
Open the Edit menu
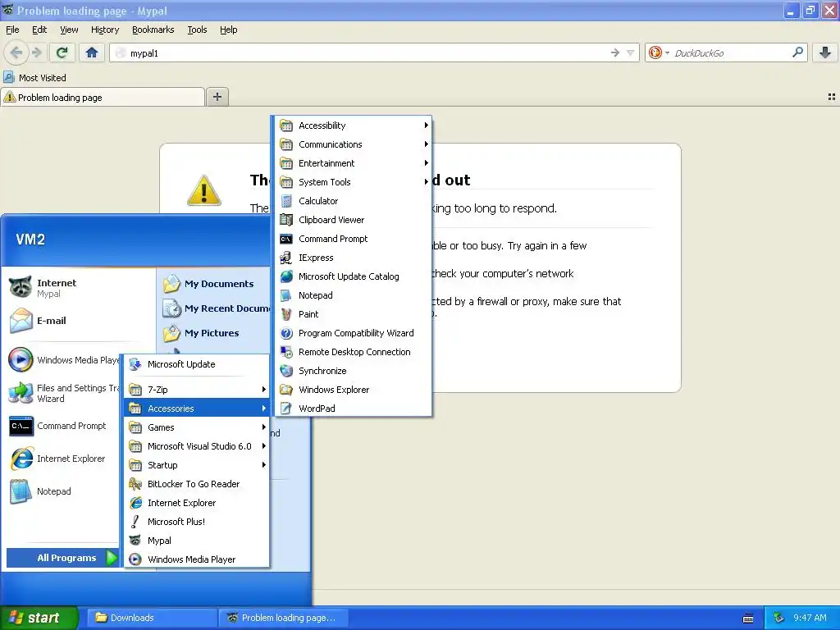39,30
